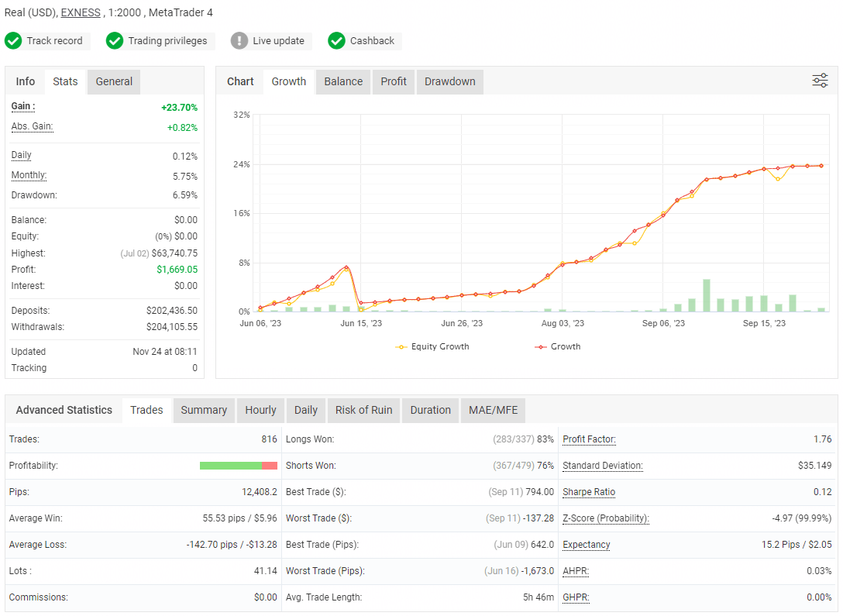The width and height of the screenshot is (843, 616).
Task: Toggle the Equity Growth legend item
Action: tap(432, 346)
